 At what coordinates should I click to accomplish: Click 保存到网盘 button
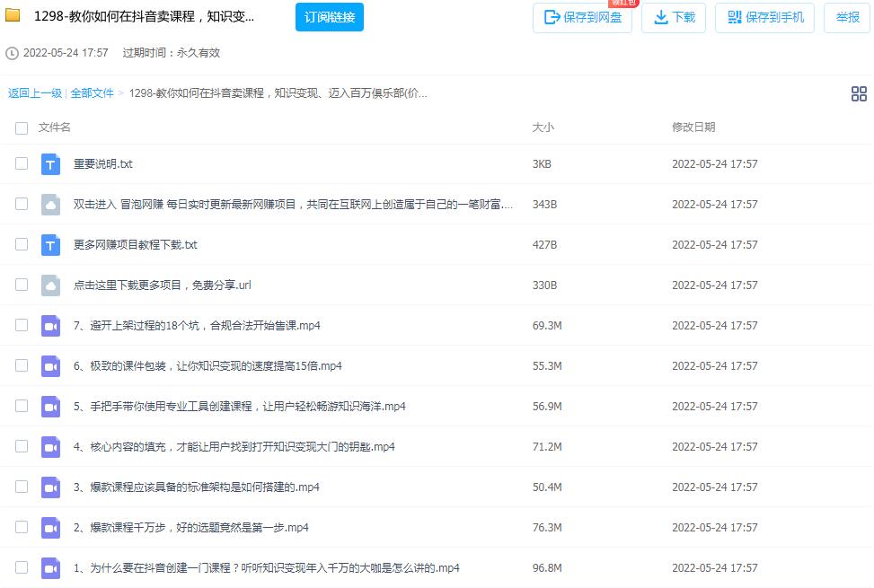[x=582, y=18]
